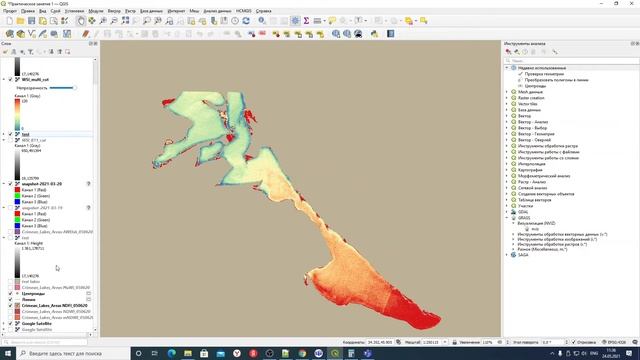Open the Слой menu
This screenshot has width=640, height=360.
click(55, 11)
